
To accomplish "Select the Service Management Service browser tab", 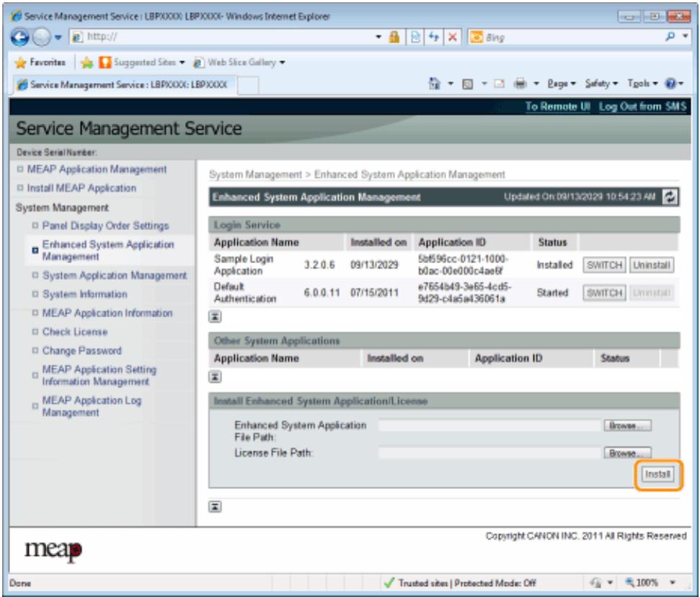I will point(123,84).
